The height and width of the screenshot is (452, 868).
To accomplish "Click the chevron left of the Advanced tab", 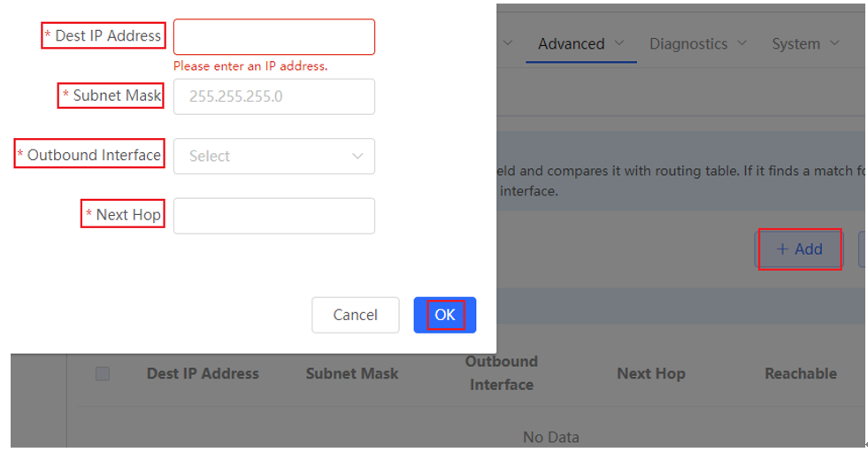I will [508, 43].
